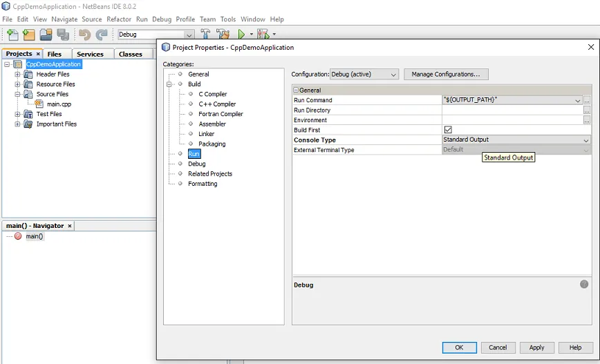Screen dimensions: 600x364
Task: Click the Redo arrow in toolbar
Action: pyautogui.click(x=102, y=35)
